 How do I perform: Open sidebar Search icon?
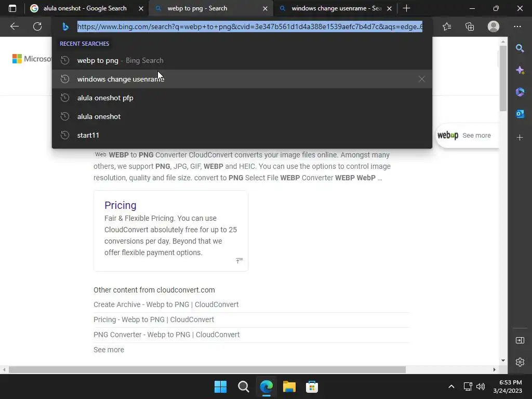click(x=520, y=48)
